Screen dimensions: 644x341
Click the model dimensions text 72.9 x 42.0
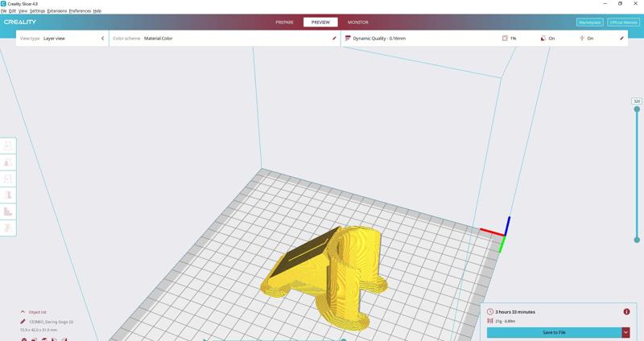tap(39, 330)
